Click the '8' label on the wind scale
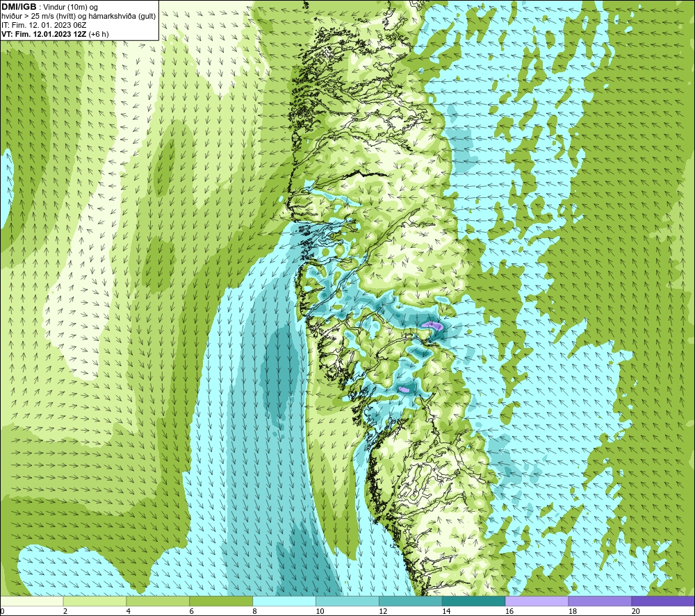Screen dimensions: 695x616 [x=255, y=611]
